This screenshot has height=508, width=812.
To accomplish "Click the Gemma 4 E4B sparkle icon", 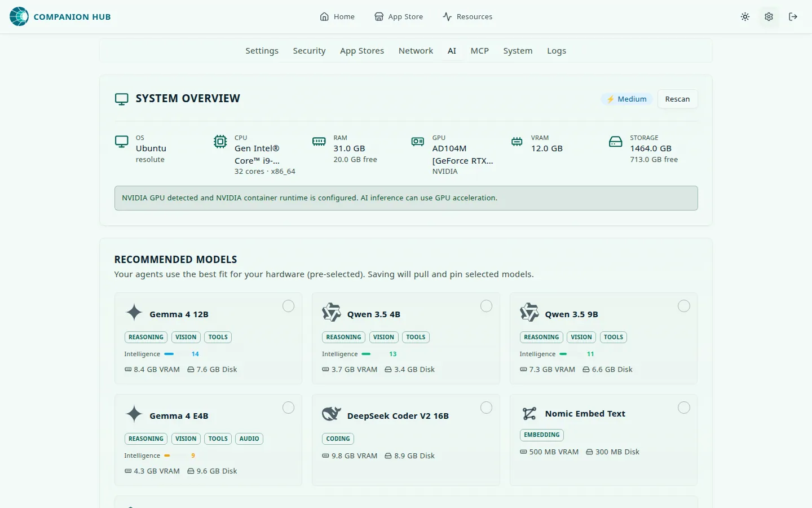I will coord(134,414).
